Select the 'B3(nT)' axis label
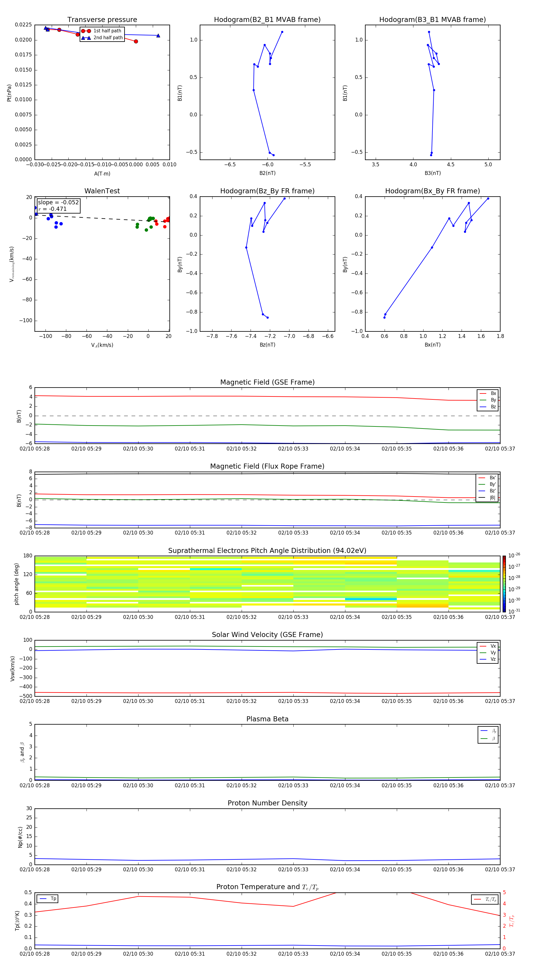535x980 pixels. point(432,173)
